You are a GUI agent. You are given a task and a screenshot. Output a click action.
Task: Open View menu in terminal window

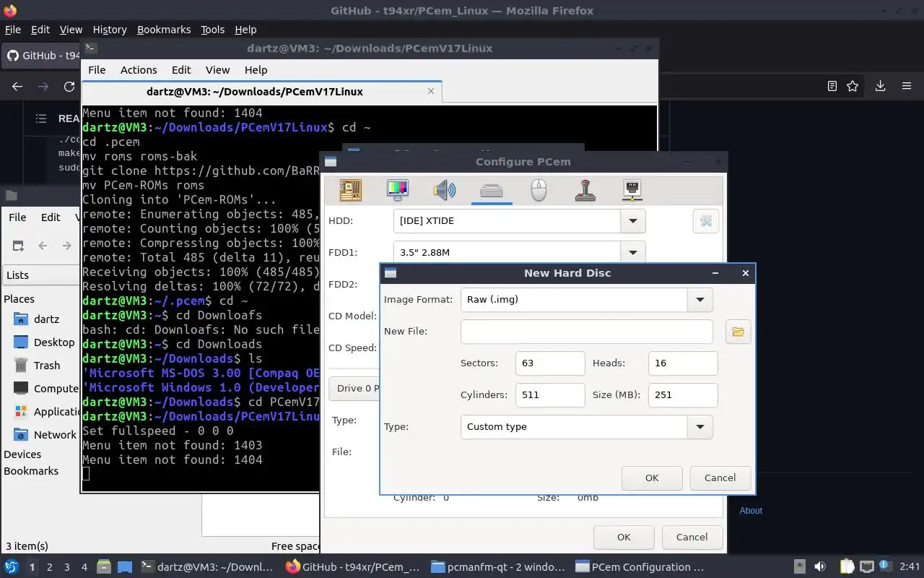(x=217, y=70)
